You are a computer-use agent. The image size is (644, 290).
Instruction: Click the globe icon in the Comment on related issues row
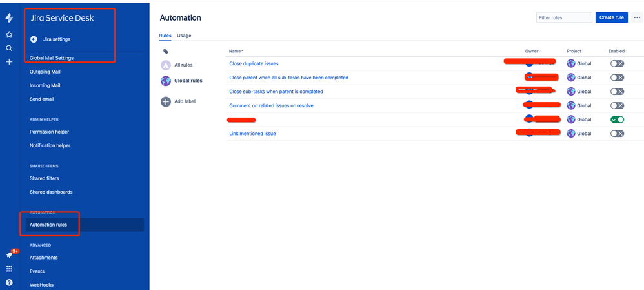point(571,105)
